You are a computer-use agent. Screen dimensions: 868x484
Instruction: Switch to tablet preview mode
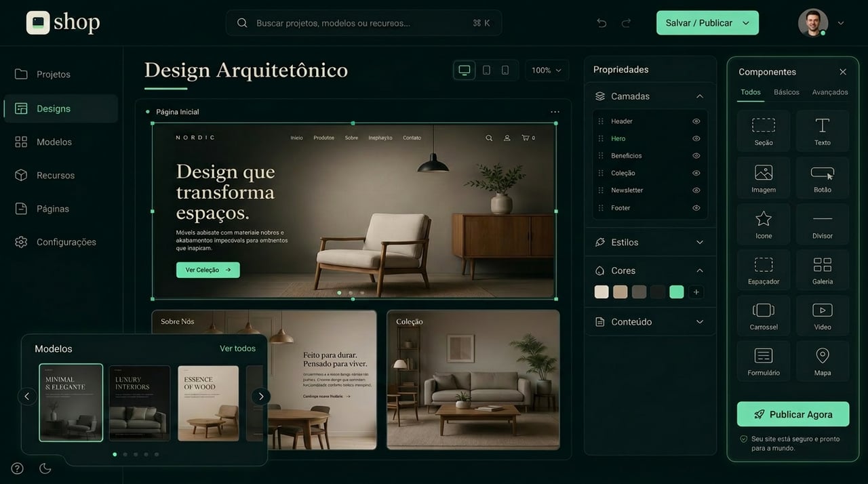pyautogui.click(x=486, y=70)
